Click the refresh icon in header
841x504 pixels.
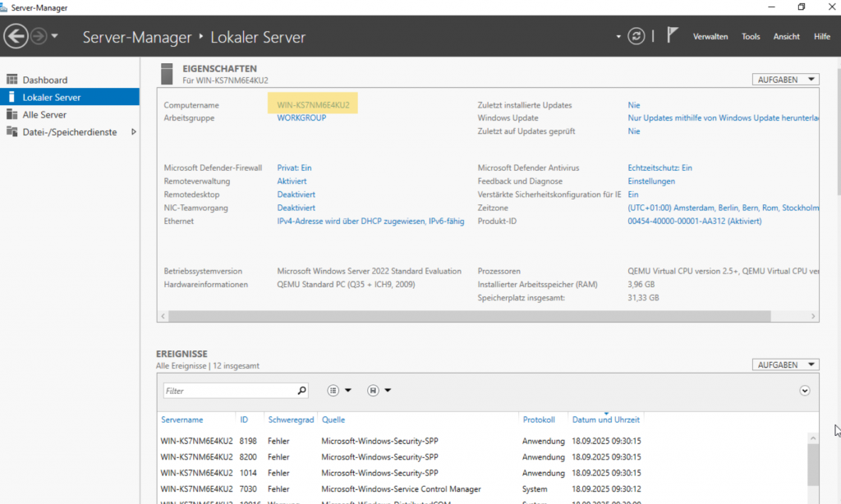point(636,36)
